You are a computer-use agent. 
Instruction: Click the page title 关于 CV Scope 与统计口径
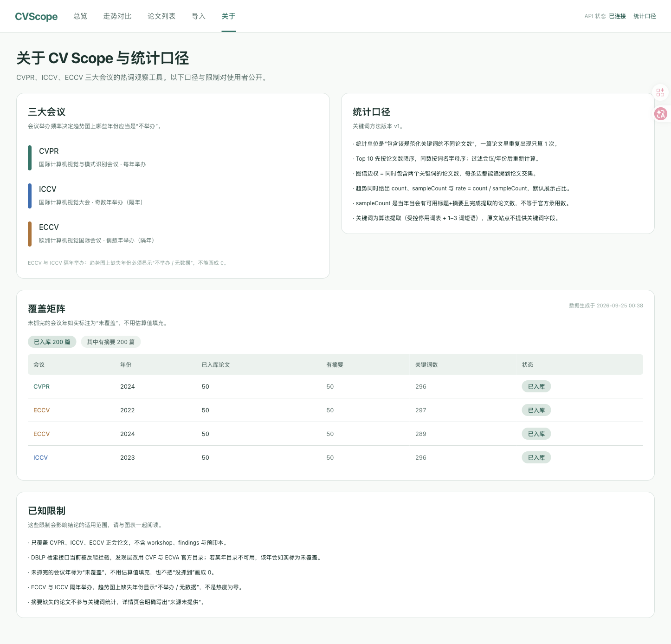[x=103, y=58]
